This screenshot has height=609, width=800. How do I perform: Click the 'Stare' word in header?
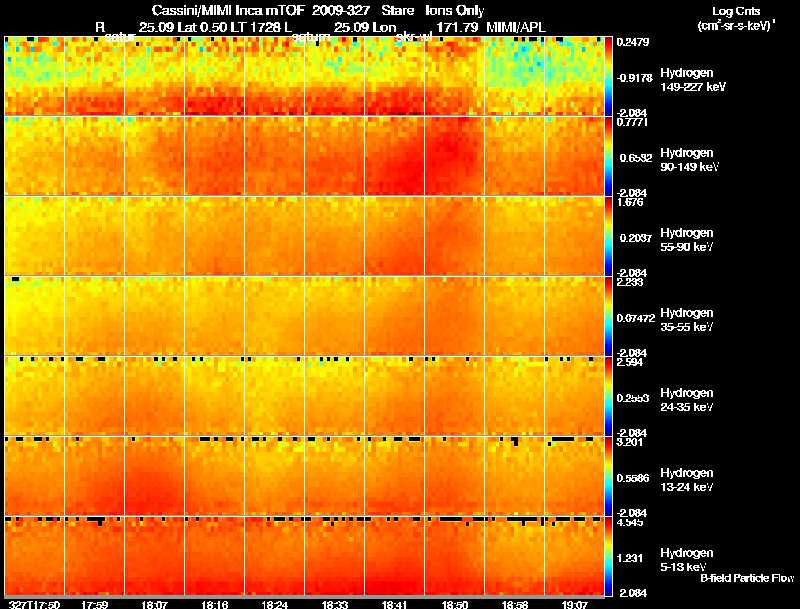click(397, 10)
